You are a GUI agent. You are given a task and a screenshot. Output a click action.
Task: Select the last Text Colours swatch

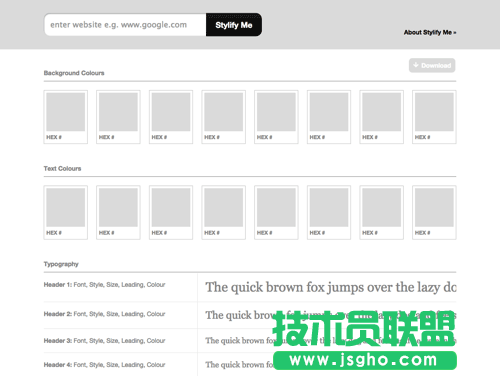coord(434,213)
